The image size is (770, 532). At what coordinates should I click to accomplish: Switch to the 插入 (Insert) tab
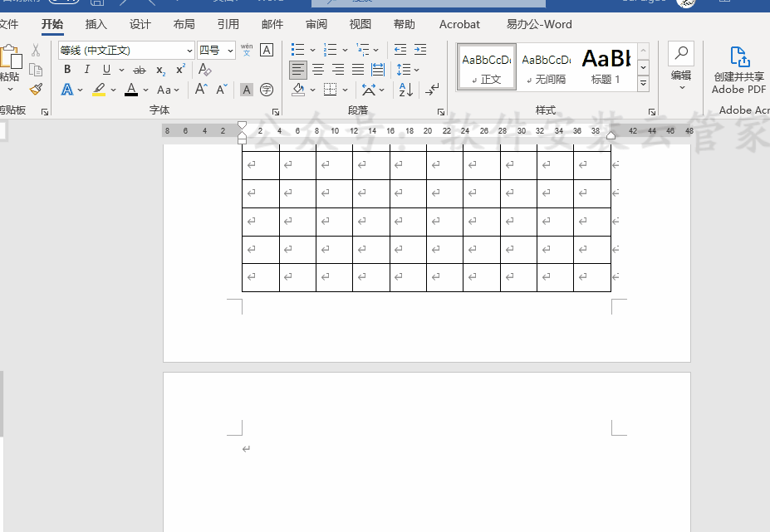(x=96, y=24)
